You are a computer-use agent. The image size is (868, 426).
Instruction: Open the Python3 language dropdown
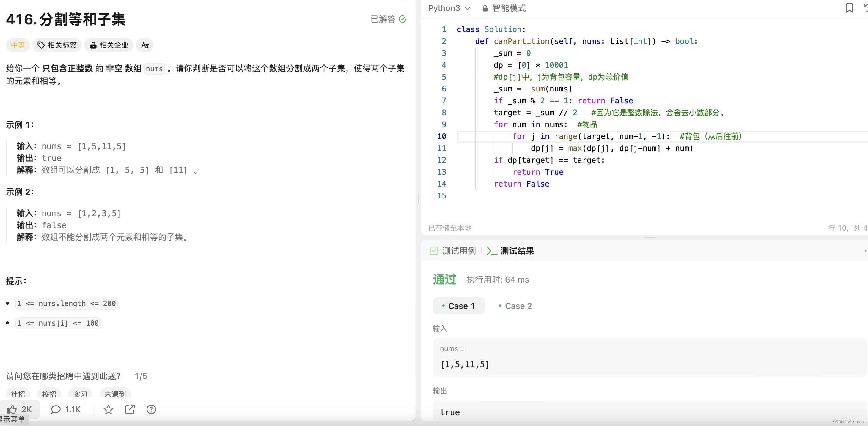449,8
